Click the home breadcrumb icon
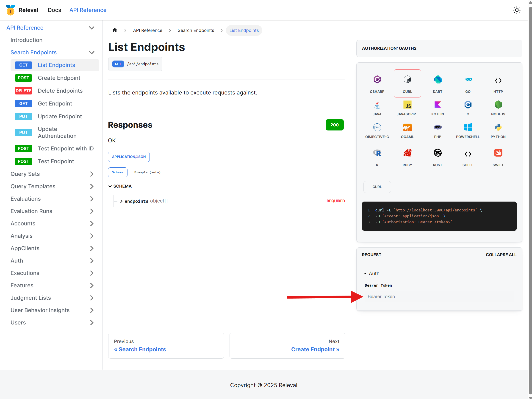The height and width of the screenshot is (399, 532). [x=115, y=30]
